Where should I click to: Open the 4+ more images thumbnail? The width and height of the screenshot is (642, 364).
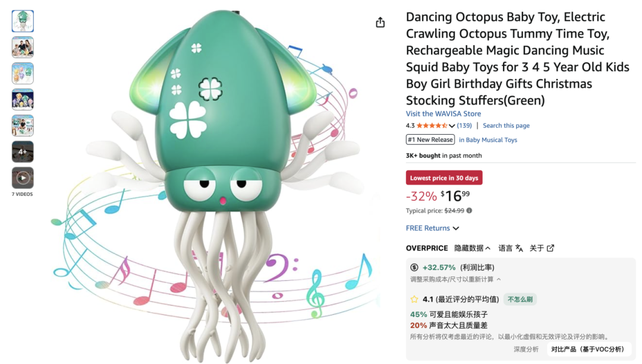coord(23,151)
